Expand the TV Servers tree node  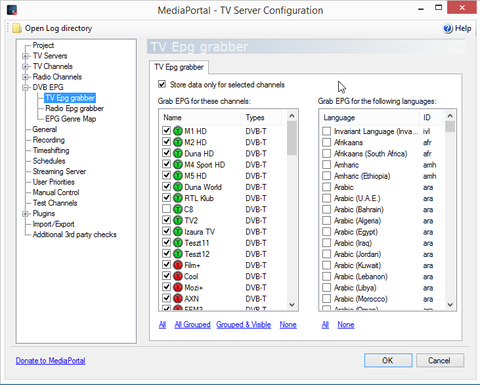coord(25,56)
